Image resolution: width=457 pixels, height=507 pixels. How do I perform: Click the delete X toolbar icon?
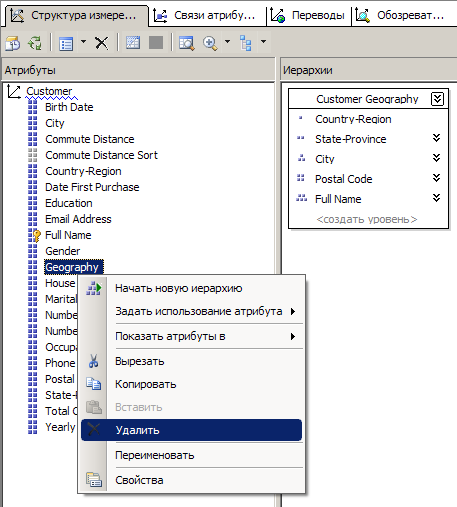point(101,43)
